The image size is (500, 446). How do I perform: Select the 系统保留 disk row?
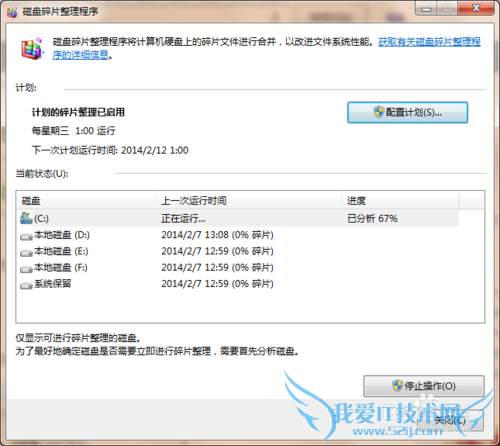[x=239, y=284]
